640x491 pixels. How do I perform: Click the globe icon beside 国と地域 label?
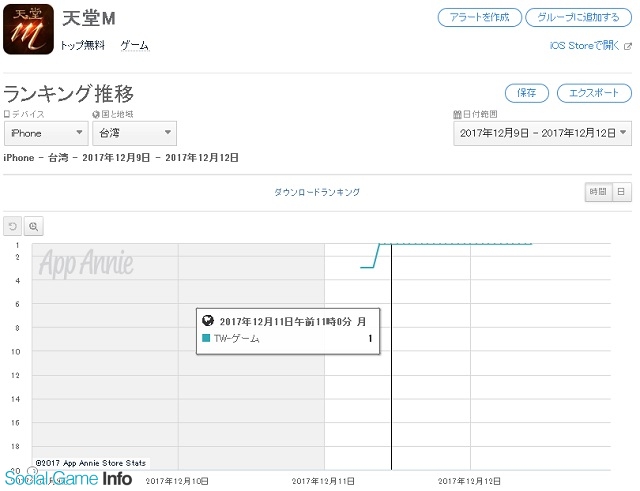96,114
